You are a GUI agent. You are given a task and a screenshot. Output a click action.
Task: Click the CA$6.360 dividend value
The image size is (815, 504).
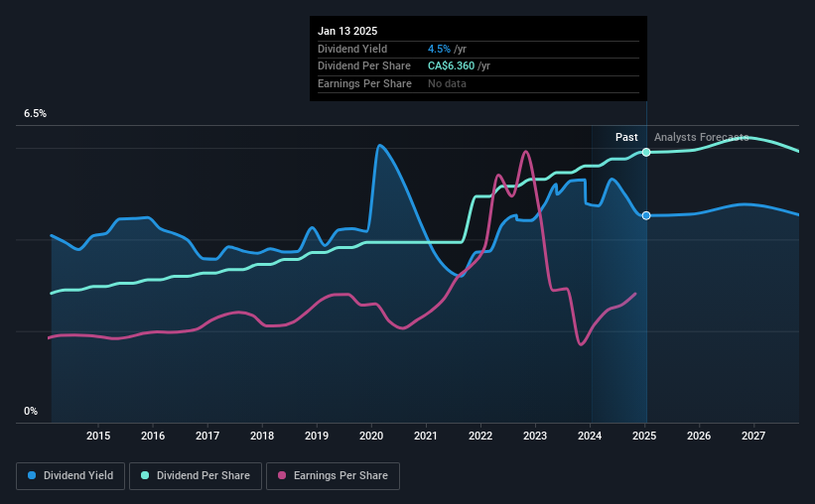click(x=451, y=66)
